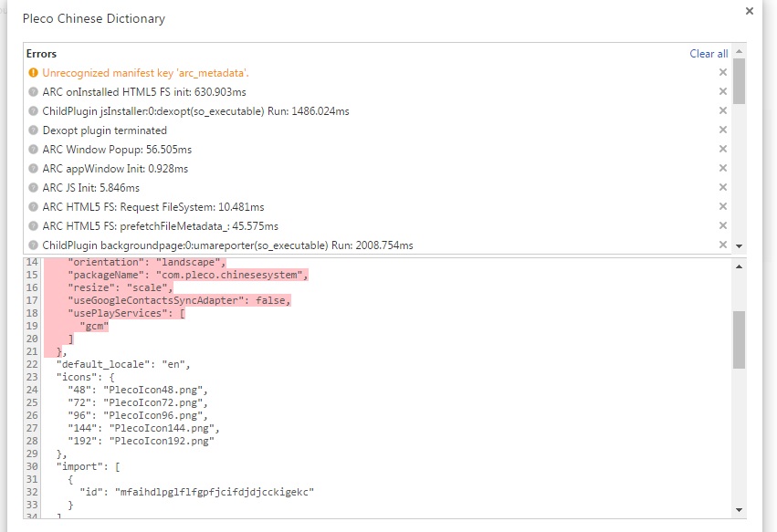Select 'ARC appWindow Init: 0.928ms' text

point(115,169)
